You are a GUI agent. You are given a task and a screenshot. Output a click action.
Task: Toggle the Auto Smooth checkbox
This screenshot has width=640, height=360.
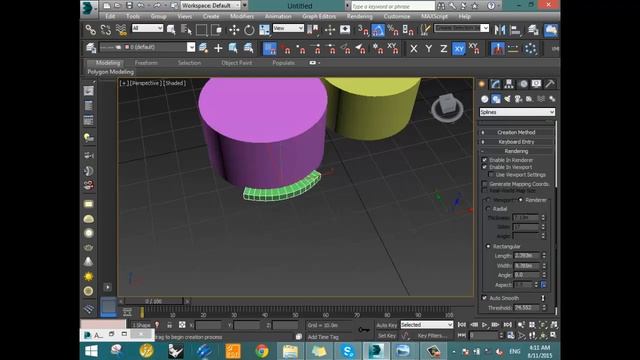pyautogui.click(x=484, y=298)
